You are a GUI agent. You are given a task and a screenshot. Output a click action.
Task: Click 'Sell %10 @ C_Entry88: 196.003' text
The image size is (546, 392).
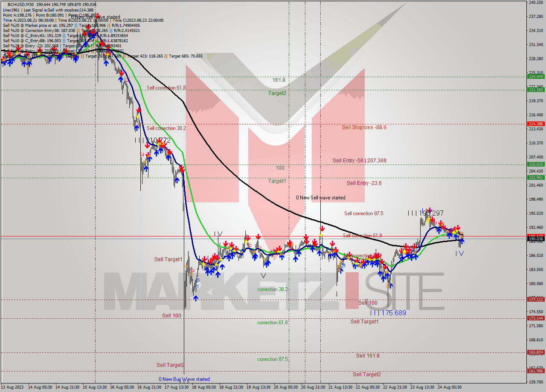coord(32,40)
